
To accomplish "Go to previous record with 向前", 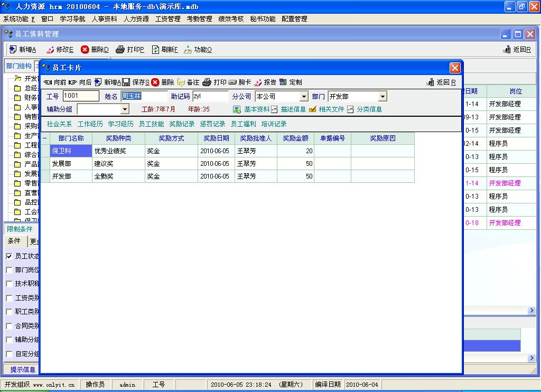I will point(55,82).
